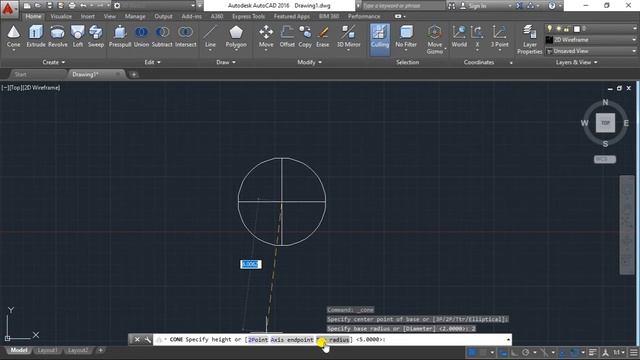Open status bar customization menu
Image resolution: width=640 pixels, height=360 pixels.
point(633,352)
